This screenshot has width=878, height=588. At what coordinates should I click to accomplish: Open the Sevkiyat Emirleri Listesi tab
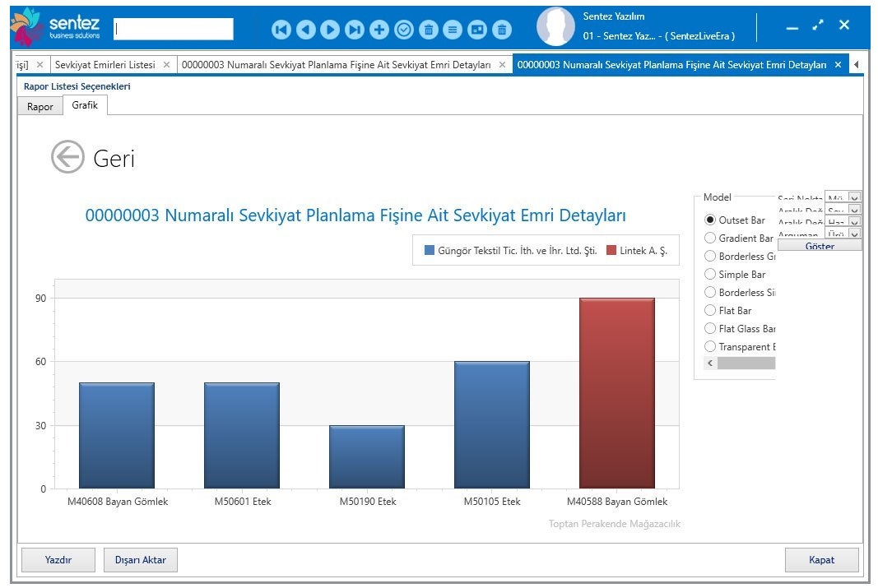coord(105,64)
